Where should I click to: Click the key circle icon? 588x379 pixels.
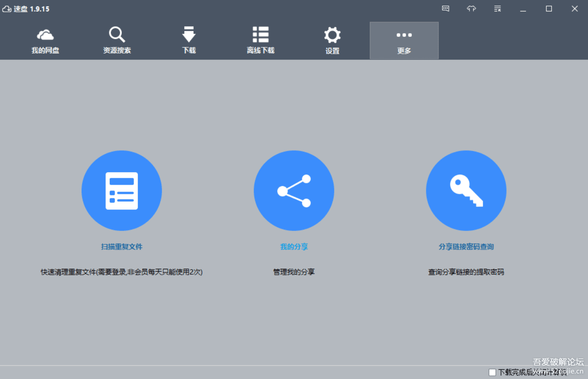coord(466,191)
